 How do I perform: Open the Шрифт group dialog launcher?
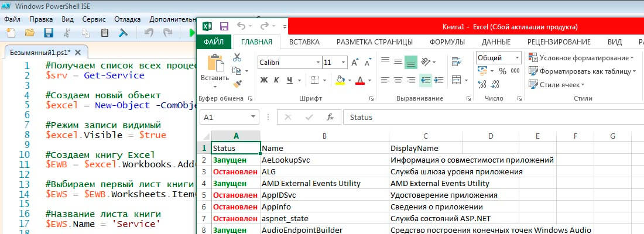(x=371, y=99)
